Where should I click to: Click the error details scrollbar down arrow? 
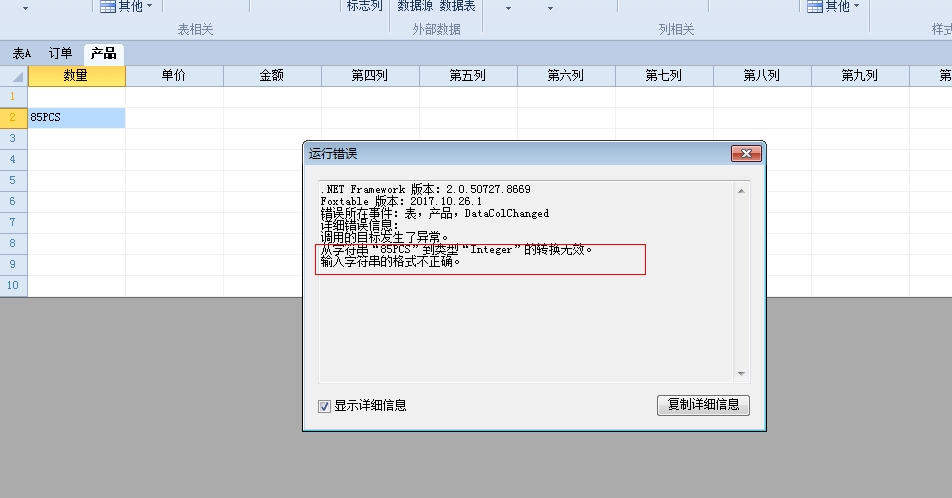pyautogui.click(x=741, y=374)
